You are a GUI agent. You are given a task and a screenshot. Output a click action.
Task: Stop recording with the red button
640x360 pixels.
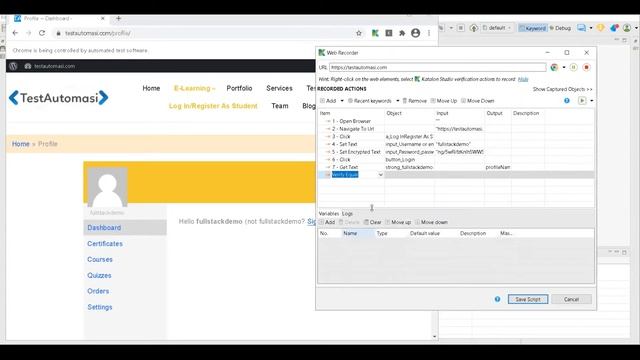pos(587,67)
